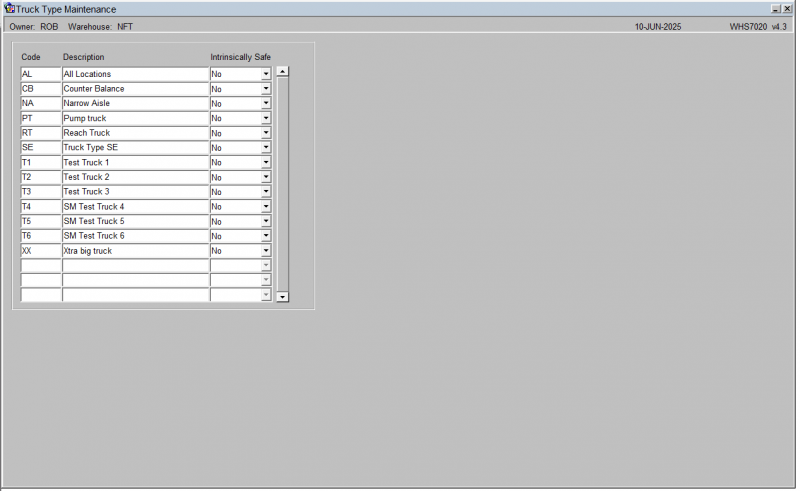Open Intrinsically Safe dropdown for Truck Type SE

click(x=266, y=148)
